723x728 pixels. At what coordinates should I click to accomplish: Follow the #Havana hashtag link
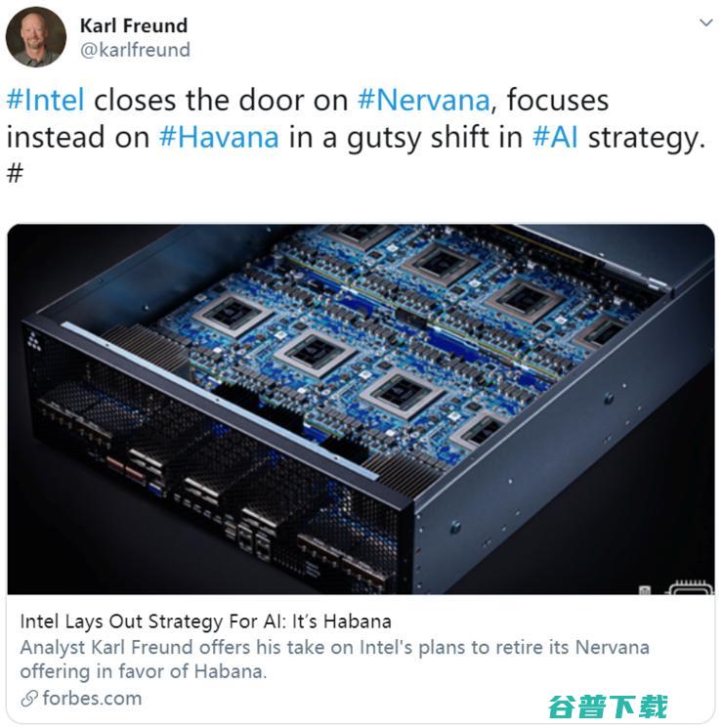(219, 137)
